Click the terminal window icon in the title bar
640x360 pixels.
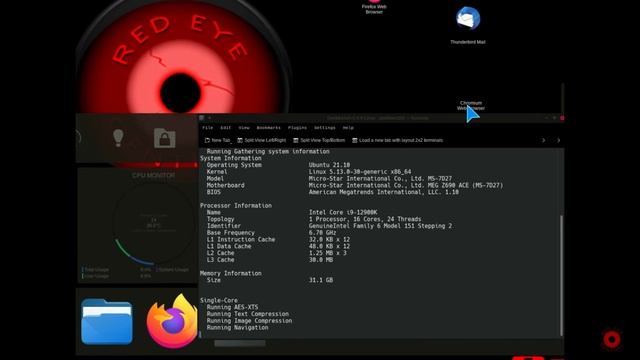coord(202,118)
